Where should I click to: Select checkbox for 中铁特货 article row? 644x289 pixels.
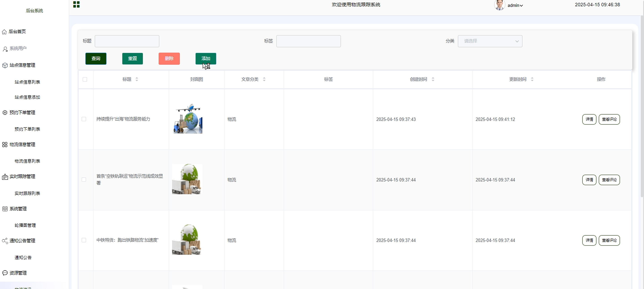[84, 240]
